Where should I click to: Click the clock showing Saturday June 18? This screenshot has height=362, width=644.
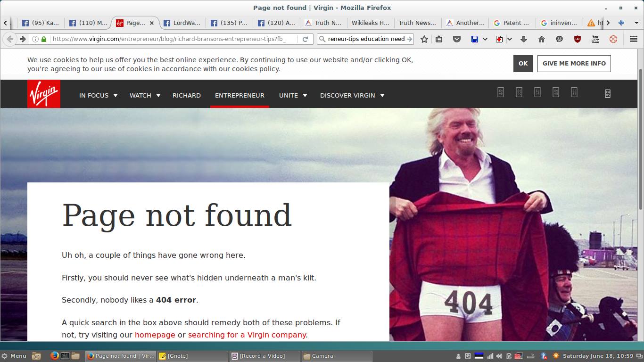pos(598,356)
